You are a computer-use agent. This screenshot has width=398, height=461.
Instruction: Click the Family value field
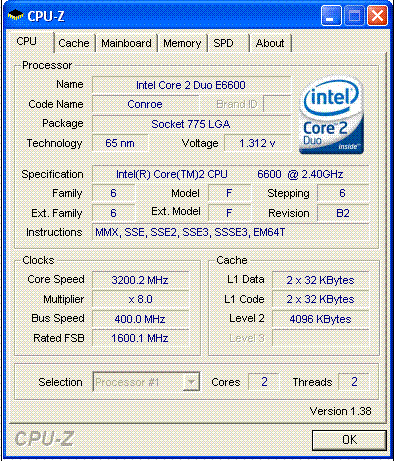(114, 193)
